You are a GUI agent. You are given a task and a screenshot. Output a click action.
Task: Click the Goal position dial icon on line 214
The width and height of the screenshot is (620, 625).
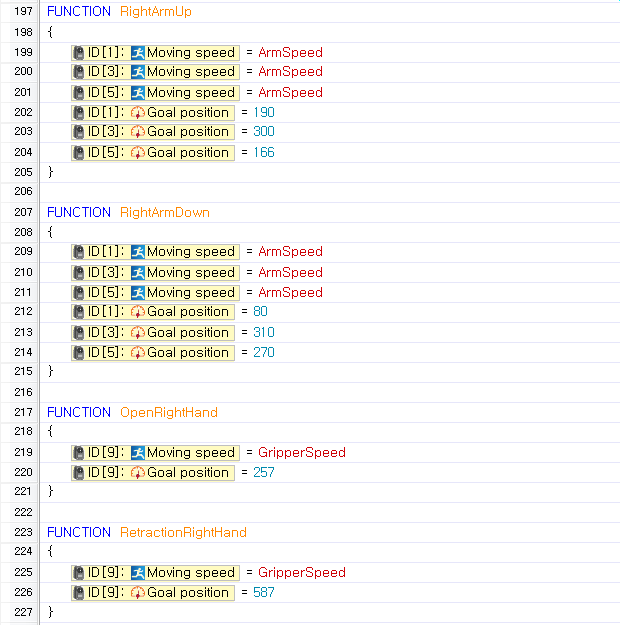coord(138,352)
